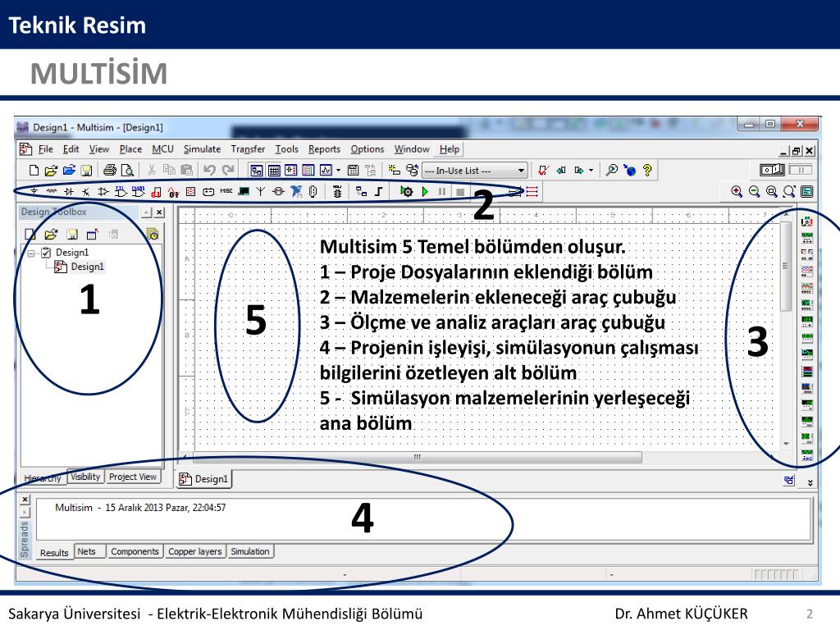
Task: Run the Electrical Rules Check
Action: 543,171
